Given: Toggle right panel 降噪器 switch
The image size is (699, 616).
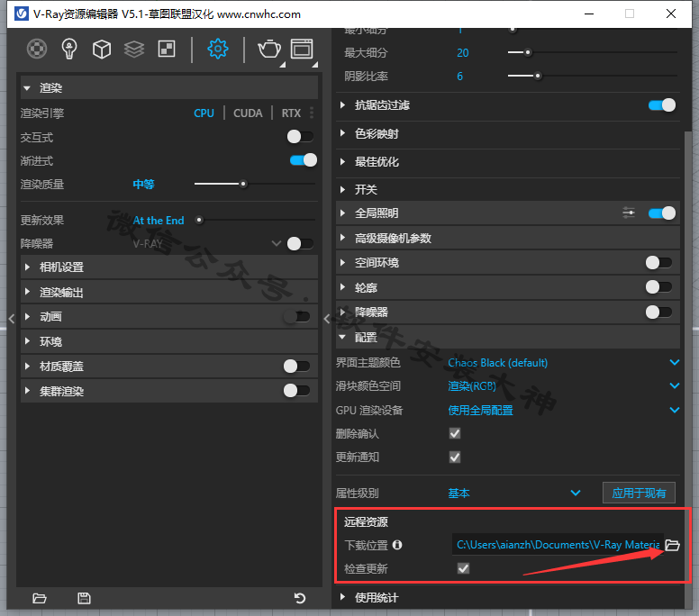Looking at the screenshot, I should tap(658, 312).
